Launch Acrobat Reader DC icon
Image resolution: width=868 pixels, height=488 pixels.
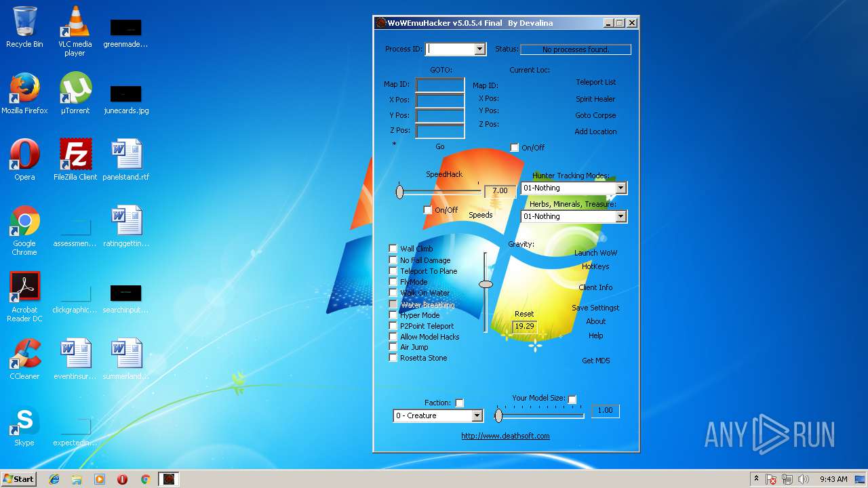point(24,297)
